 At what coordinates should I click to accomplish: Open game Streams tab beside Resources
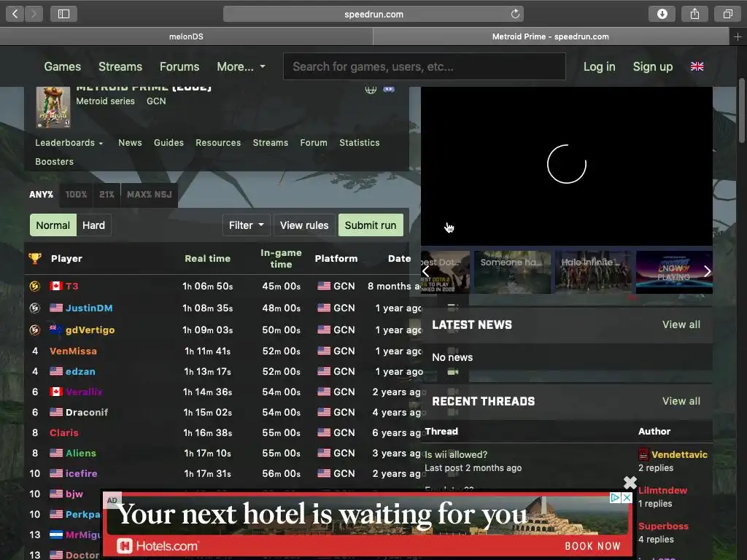[270, 143]
